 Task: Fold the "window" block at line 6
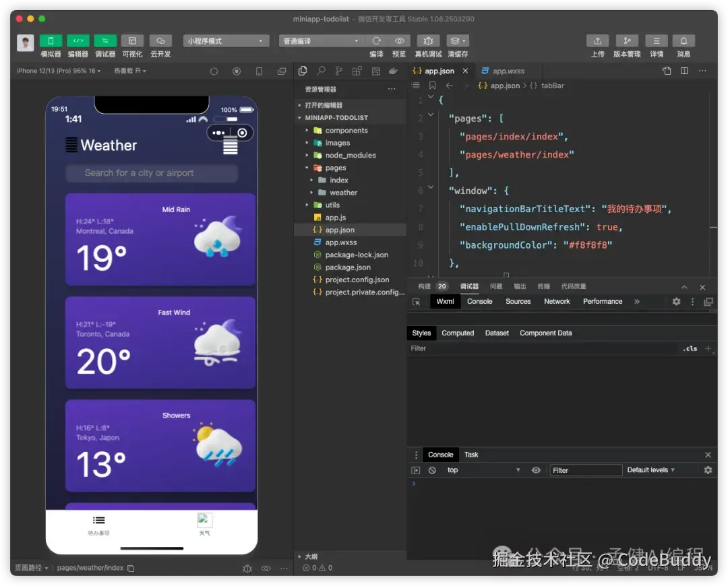point(431,187)
